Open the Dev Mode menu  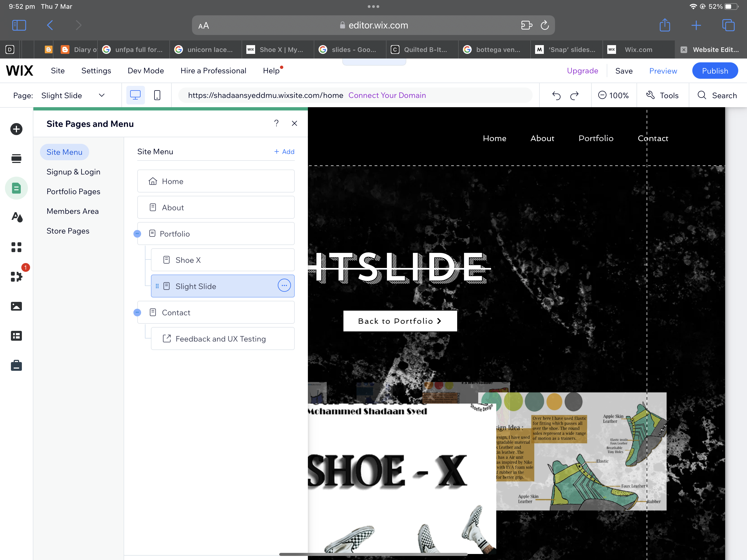click(145, 71)
